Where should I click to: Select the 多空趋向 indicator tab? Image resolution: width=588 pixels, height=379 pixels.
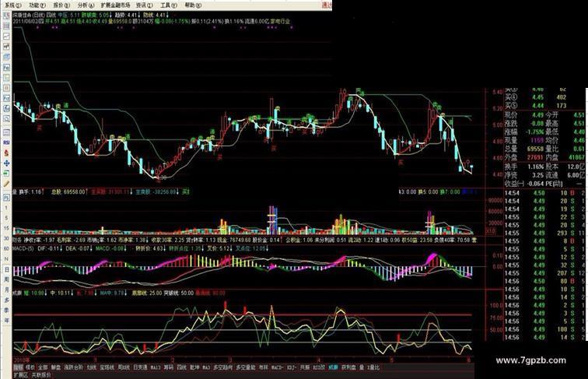[223, 367]
